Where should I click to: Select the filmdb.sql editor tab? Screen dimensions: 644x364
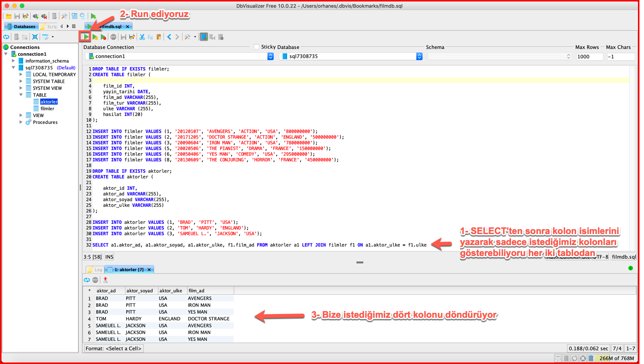pyautogui.click(x=108, y=26)
